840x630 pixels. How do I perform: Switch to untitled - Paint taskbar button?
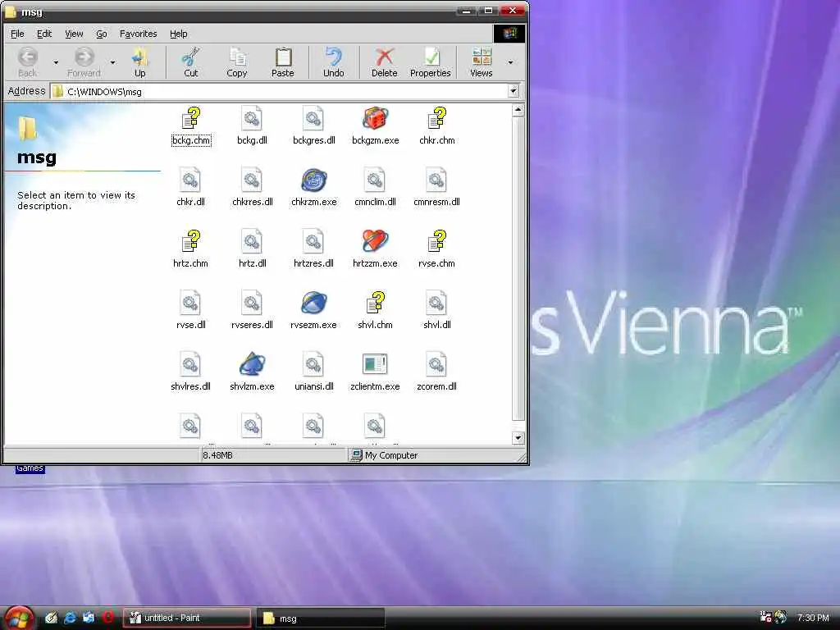187,618
